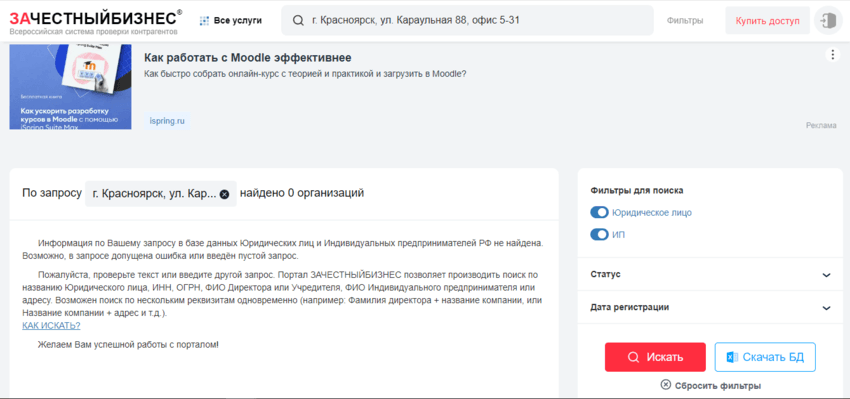
Task: Click text найдено 0 организаций
Action: (302, 193)
